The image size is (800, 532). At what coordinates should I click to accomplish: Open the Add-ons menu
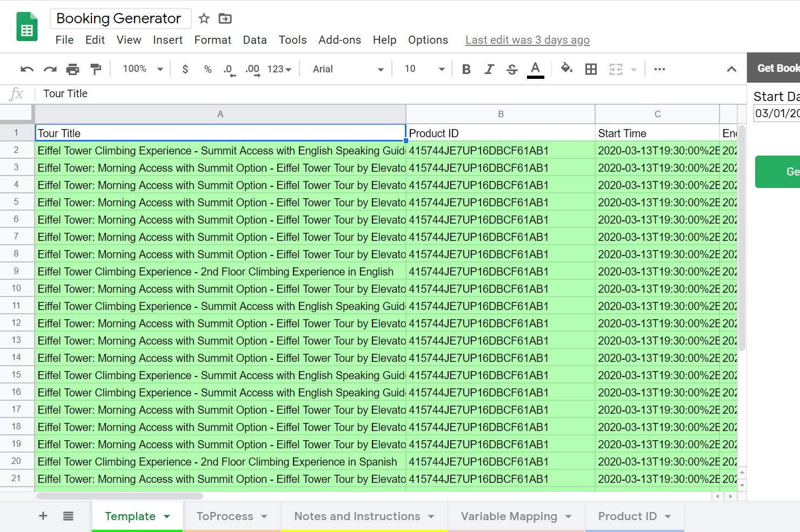pos(339,40)
